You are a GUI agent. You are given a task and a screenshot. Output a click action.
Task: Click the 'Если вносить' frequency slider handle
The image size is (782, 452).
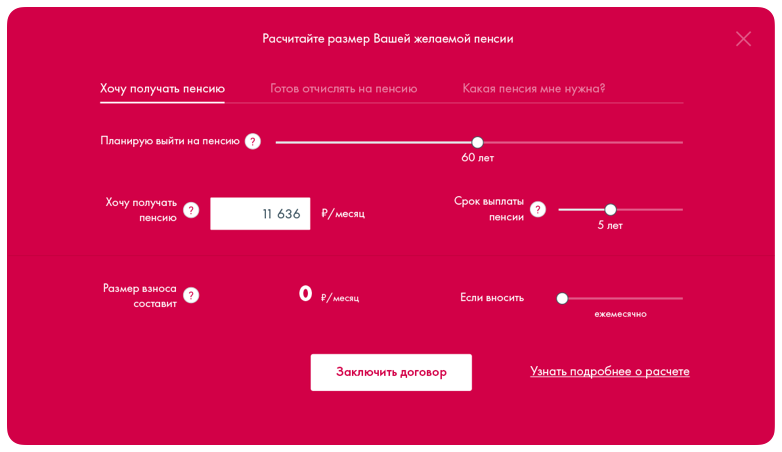562,298
